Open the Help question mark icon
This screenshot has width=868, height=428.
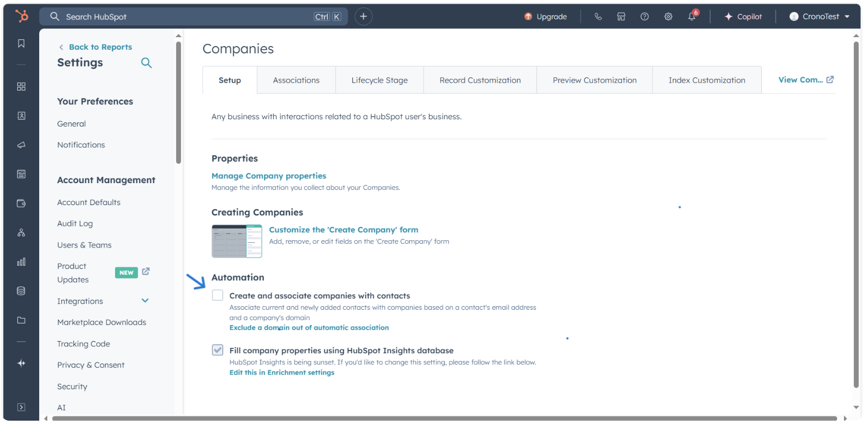[645, 17]
